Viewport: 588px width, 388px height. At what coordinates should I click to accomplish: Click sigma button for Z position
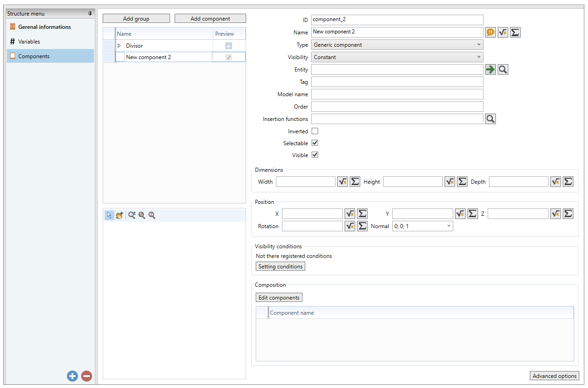(x=568, y=213)
